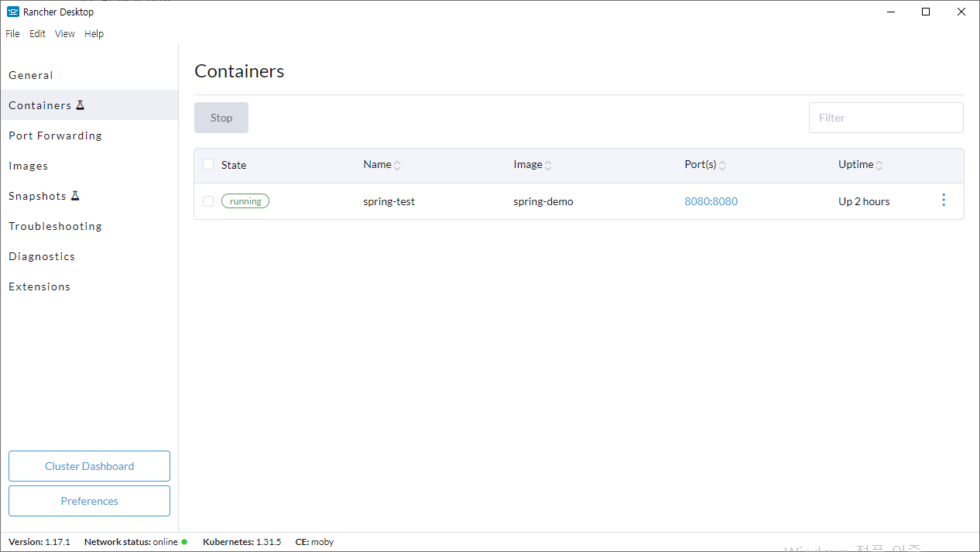The width and height of the screenshot is (980, 552).
Task: Open the View menu
Action: click(x=65, y=34)
